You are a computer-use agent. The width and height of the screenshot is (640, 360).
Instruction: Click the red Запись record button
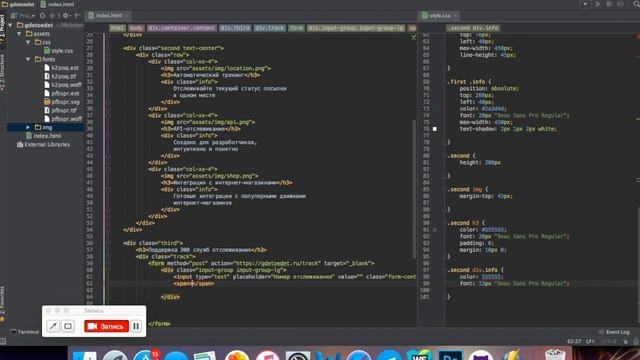point(107,326)
